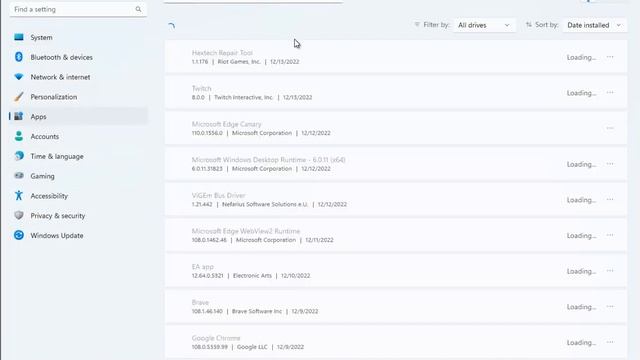640x360 pixels.
Task: Click the Apps sidebar icon
Action: pyautogui.click(x=19, y=116)
